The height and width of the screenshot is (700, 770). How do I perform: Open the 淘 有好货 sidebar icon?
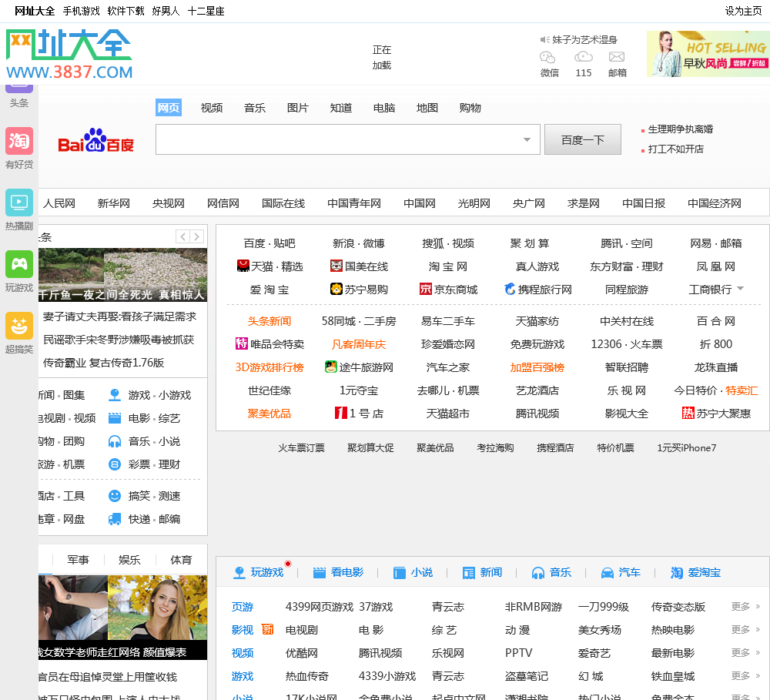tap(19, 141)
